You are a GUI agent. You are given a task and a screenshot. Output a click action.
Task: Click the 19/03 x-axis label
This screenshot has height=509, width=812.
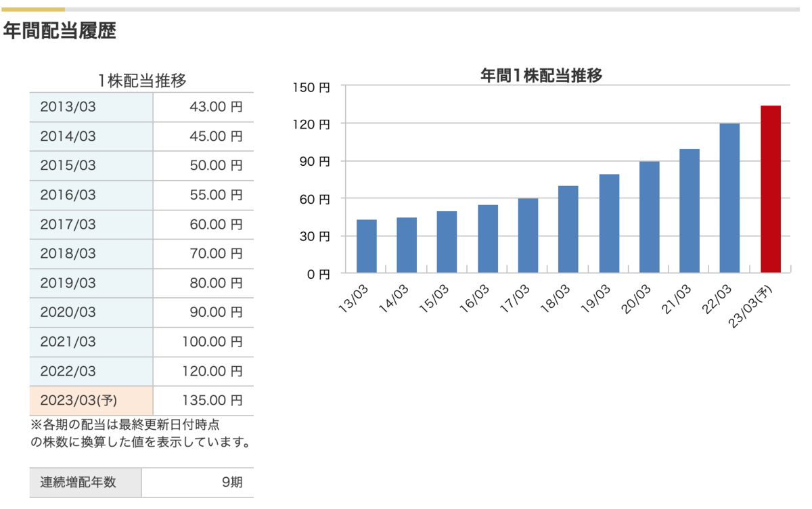click(596, 297)
